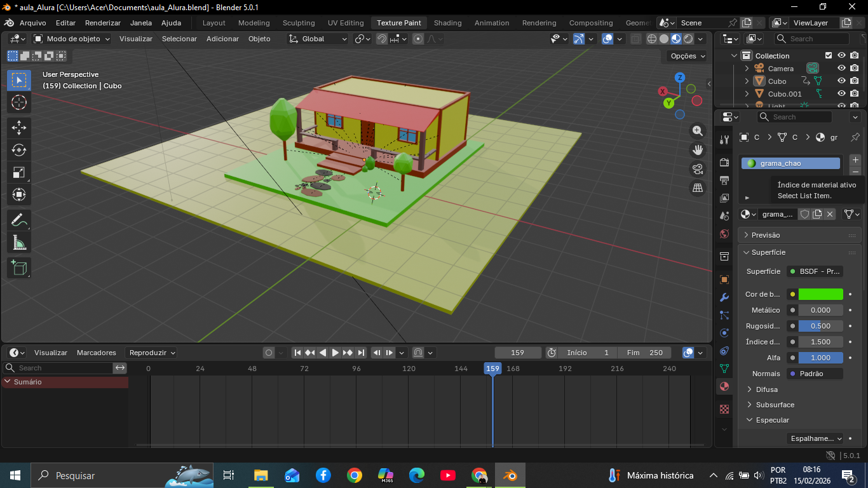
Task: Open the Modifier Properties wrench tab
Action: (x=724, y=297)
